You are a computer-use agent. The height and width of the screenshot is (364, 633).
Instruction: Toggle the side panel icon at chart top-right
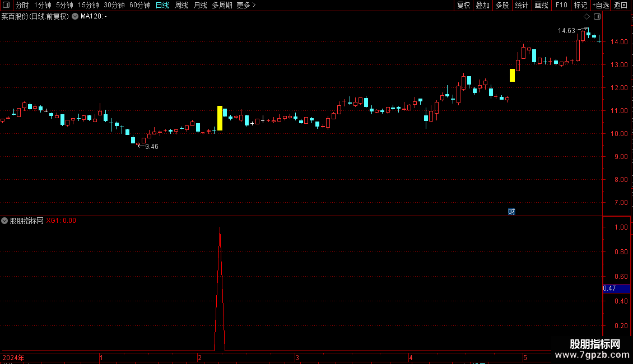tap(597, 17)
